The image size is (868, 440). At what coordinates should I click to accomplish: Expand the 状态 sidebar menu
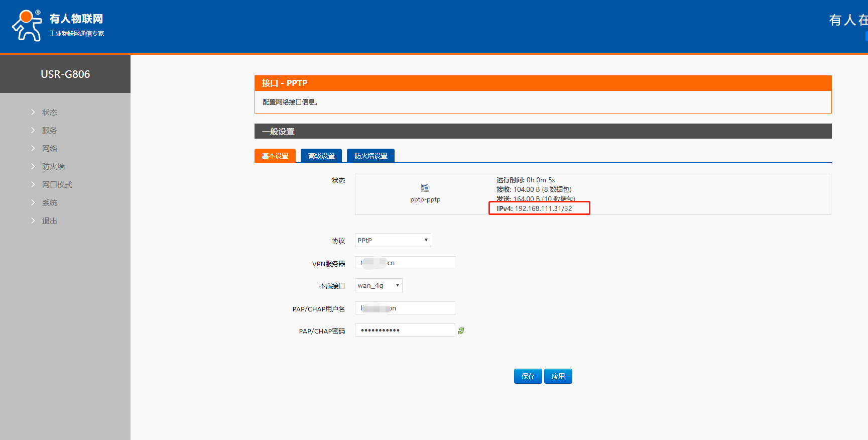pos(49,112)
